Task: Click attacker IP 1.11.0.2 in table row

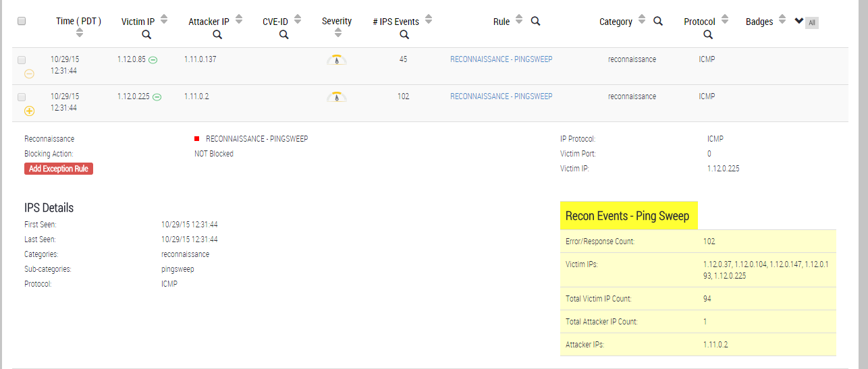Action: (x=196, y=96)
